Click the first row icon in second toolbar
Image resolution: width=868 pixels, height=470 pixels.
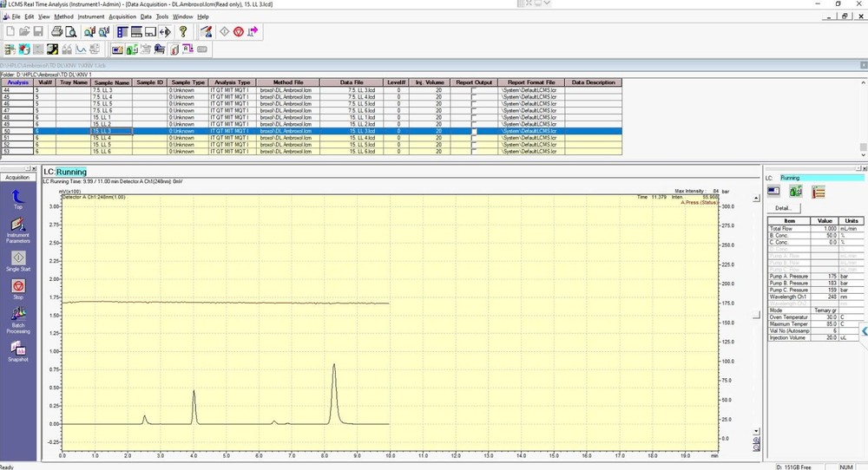(10, 49)
